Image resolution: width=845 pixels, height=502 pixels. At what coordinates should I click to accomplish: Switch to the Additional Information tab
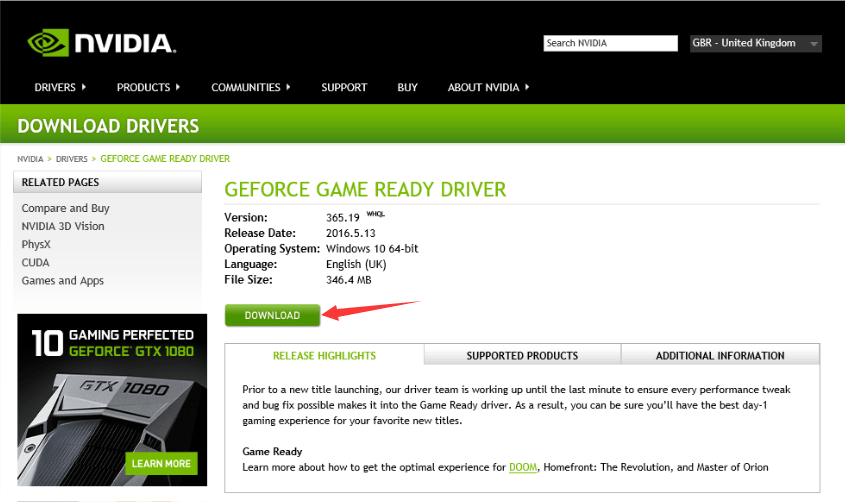click(x=720, y=355)
